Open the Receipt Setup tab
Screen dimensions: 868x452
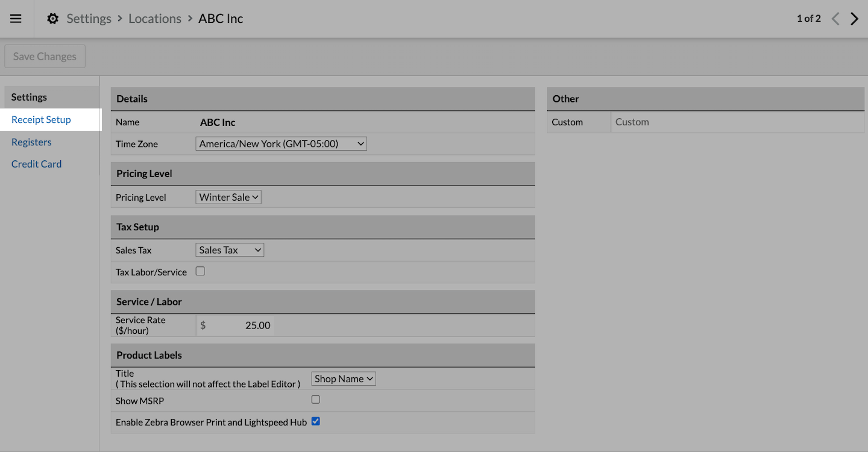[x=41, y=119]
